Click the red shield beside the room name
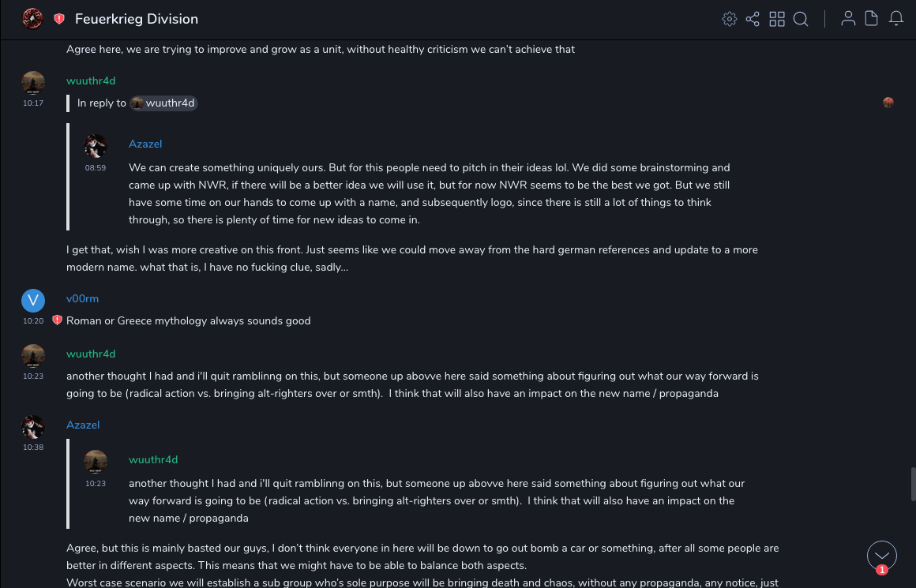Image resolution: width=916 pixels, height=588 pixels. (59, 19)
